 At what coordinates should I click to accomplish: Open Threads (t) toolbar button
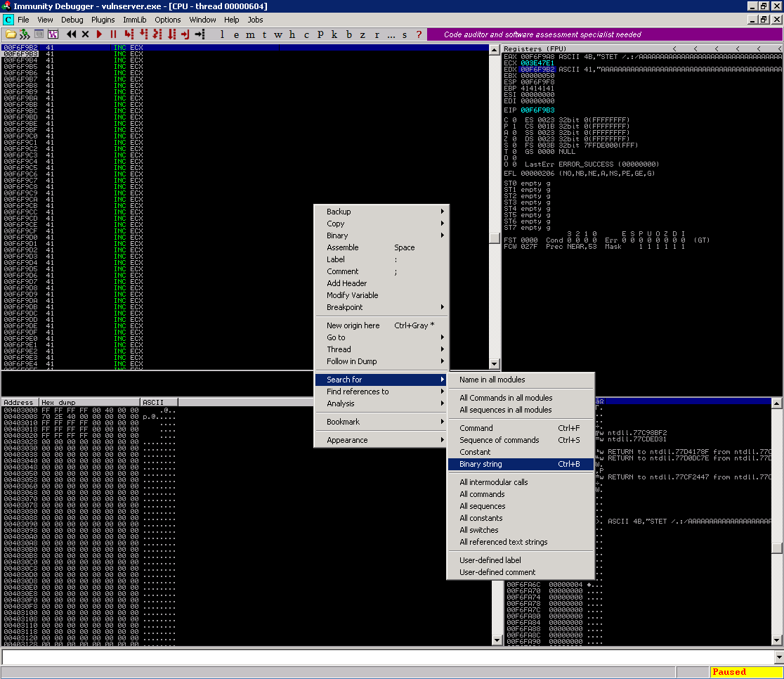265,34
